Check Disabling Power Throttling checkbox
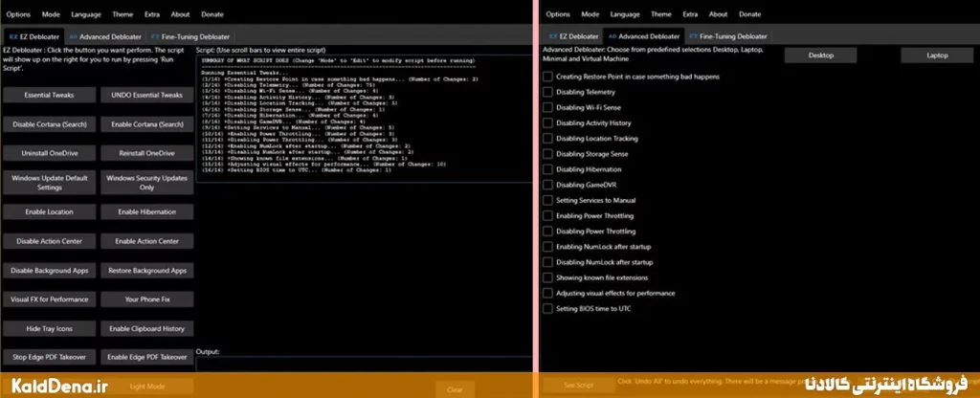980x398 pixels. (548, 232)
